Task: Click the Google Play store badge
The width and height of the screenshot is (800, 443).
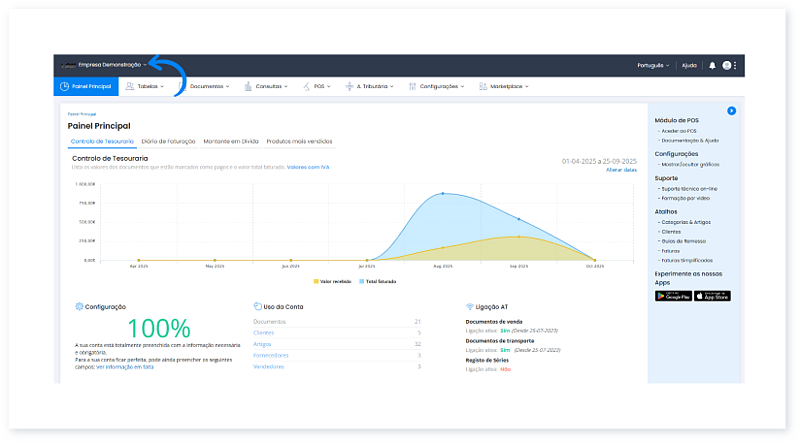Action: [x=673, y=296]
